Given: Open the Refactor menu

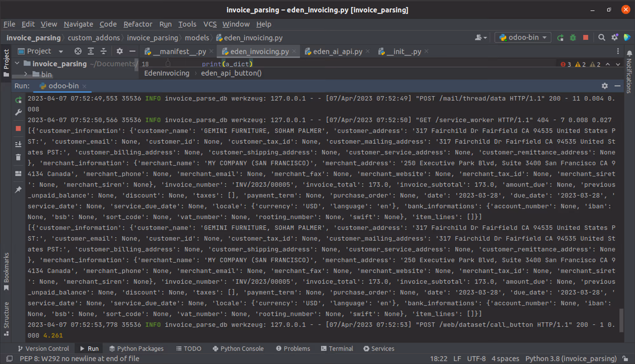Looking at the screenshot, I should point(137,24).
